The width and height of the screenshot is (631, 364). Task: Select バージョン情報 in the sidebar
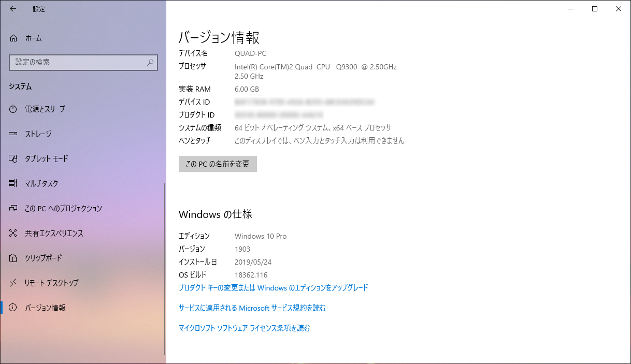point(46,308)
